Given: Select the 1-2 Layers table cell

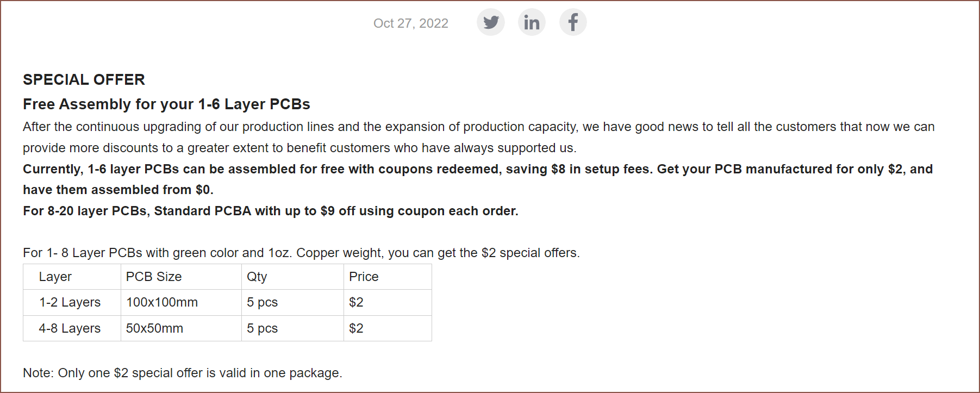Looking at the screenshot, I should (70, 302).
